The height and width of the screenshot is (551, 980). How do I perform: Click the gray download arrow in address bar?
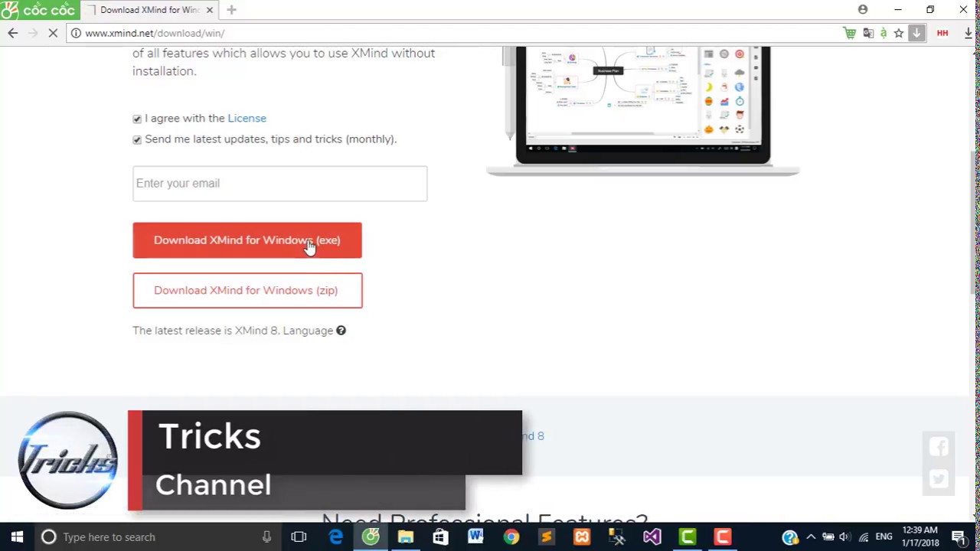tap(916, 33)
